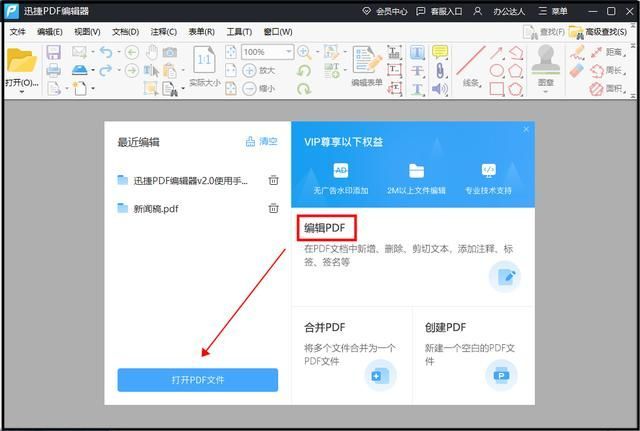Open the 视图(V) menu

[x=87, y=32]
